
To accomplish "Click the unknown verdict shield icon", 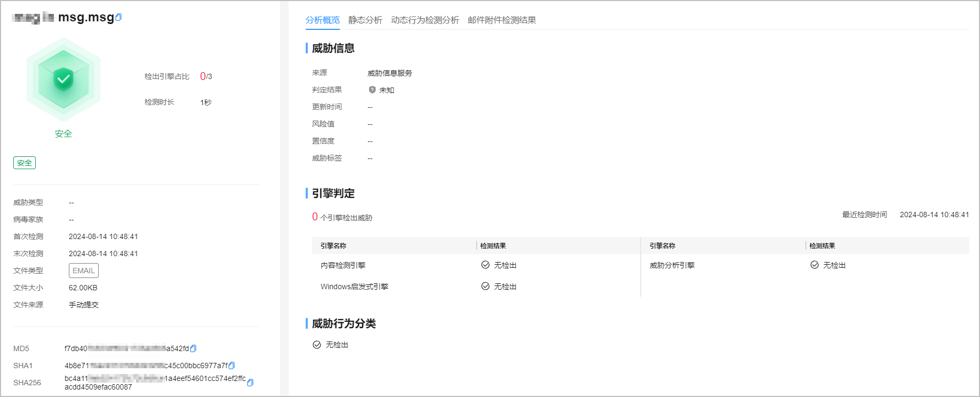I will [372, 90].
